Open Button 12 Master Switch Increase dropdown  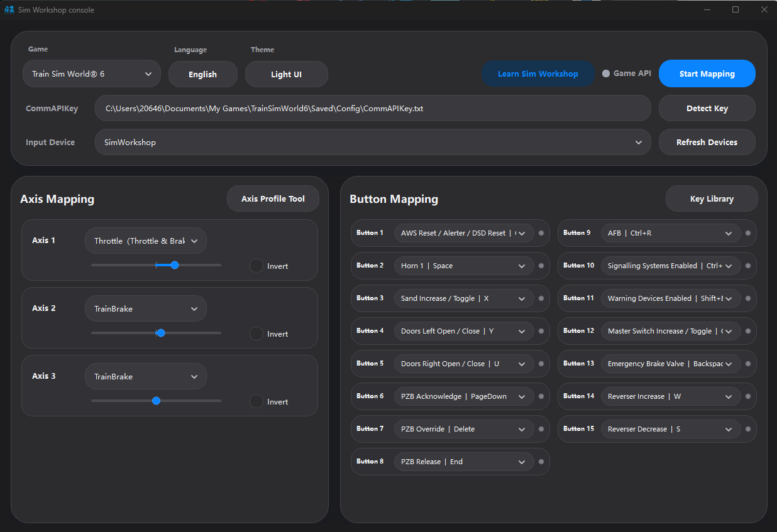click(x=671, y=331)
